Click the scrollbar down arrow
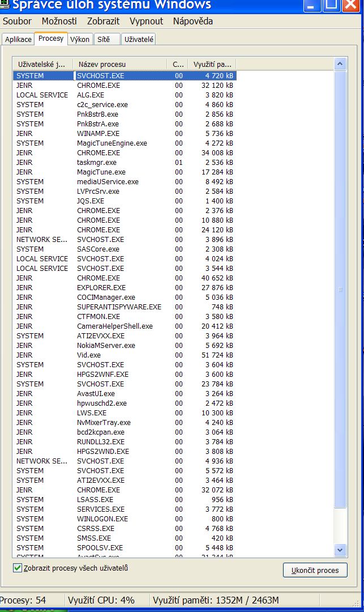Viewport: 364px width, 612px height. tap(340, 550)
